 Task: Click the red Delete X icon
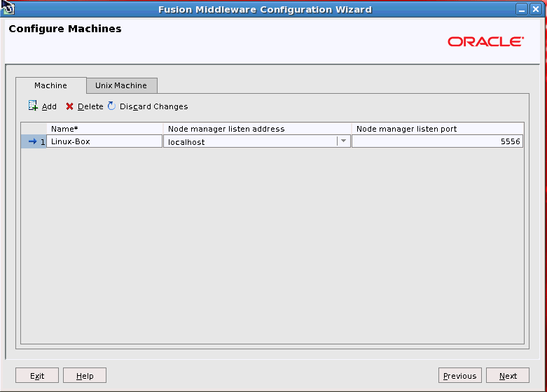click(69, 106)
